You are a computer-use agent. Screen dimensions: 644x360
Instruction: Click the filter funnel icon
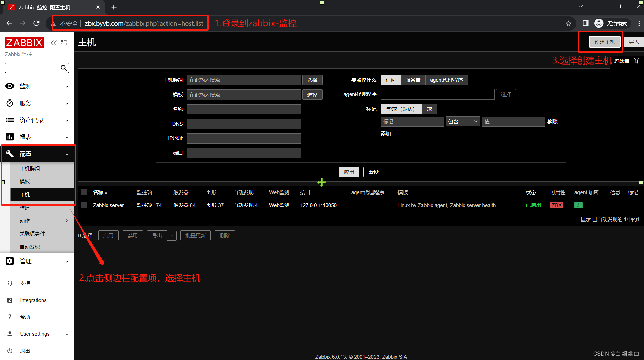click(x=637, y=61)
